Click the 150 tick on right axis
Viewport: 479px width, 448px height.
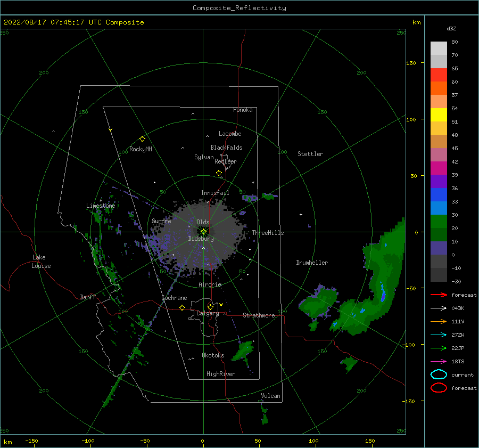pyautogui.click(x=411, y=63)
